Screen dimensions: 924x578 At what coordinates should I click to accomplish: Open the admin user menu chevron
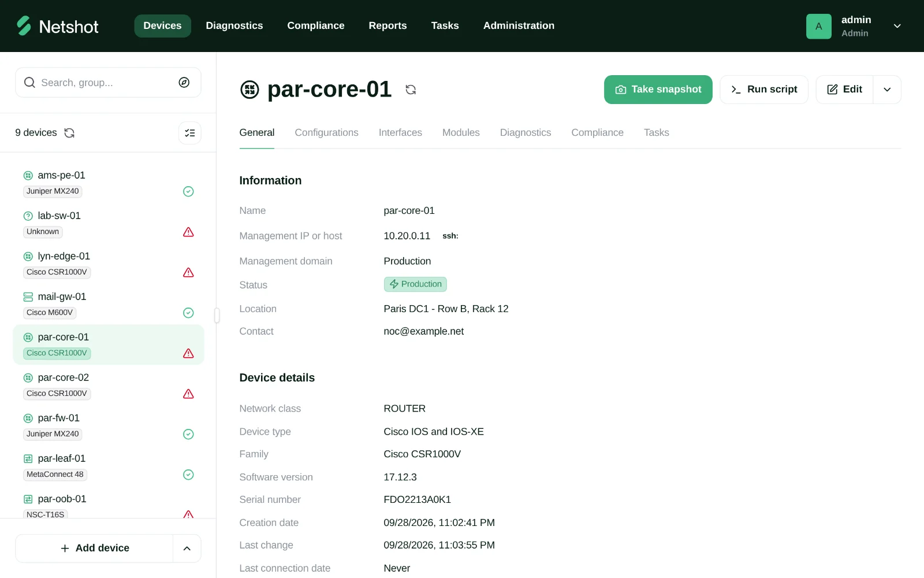(x=897, y=26)
